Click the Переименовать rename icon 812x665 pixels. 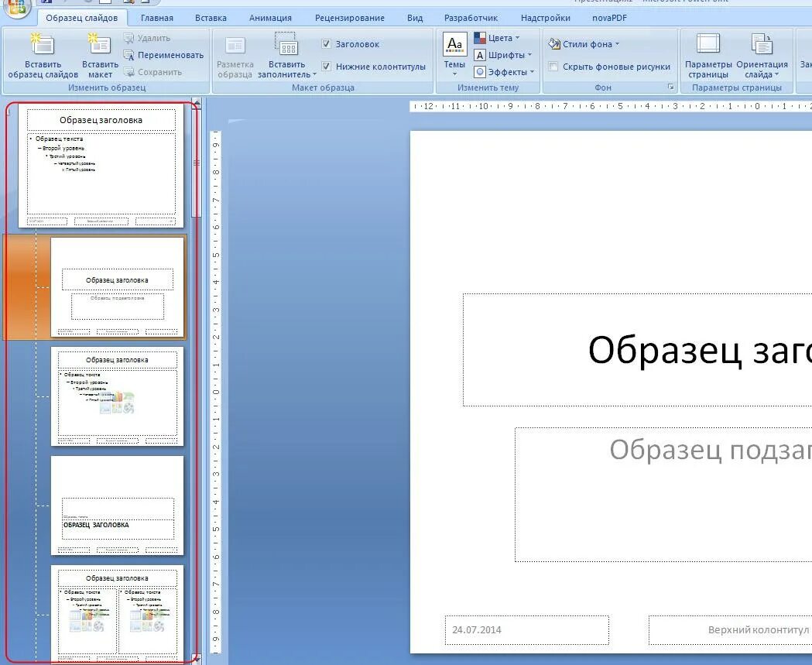click(x=128, y=55)
